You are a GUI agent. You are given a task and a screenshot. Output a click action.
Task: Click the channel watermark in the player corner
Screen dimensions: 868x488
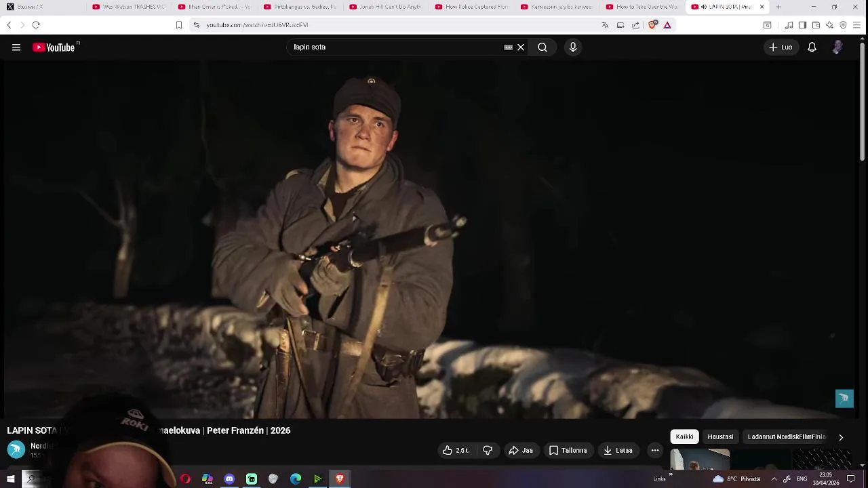click(844, 399)
